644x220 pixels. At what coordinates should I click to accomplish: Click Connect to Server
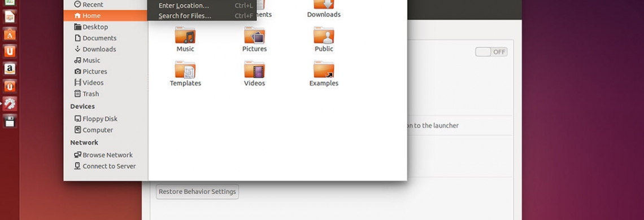(x=106, y=166)
